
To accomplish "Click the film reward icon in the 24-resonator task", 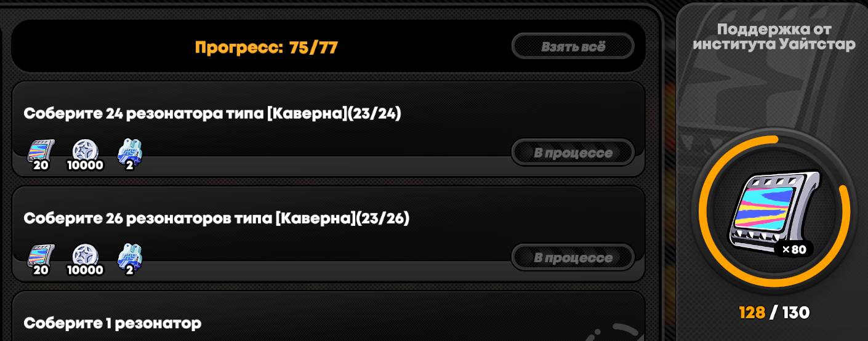I will point(41,152).
